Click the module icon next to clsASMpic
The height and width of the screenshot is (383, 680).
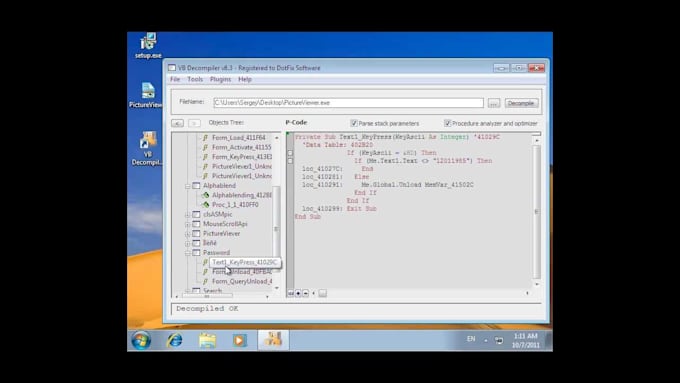pos(196,214)
